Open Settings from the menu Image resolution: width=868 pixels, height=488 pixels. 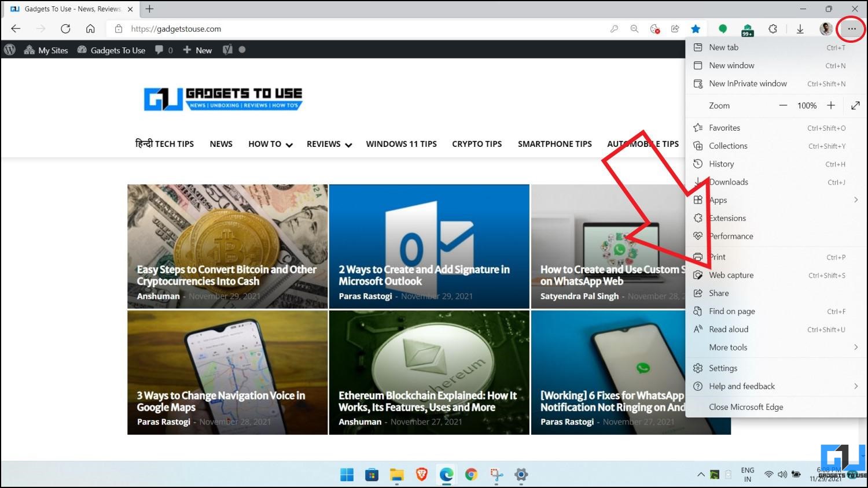[x=775, y=368]
